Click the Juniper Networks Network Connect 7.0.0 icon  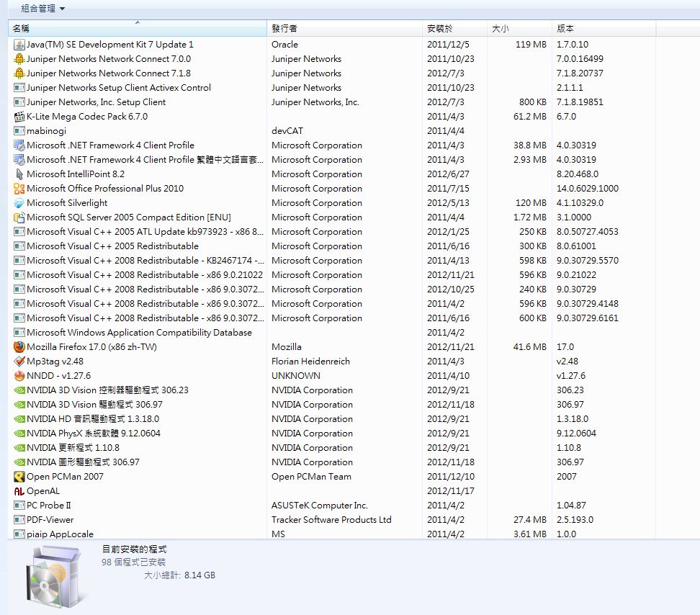[19, 59]
